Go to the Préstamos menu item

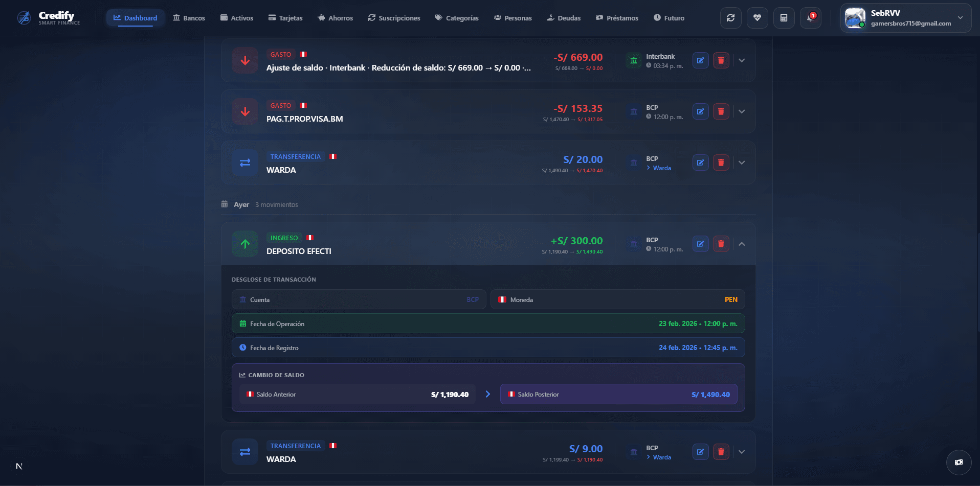(x=617, y=17)
